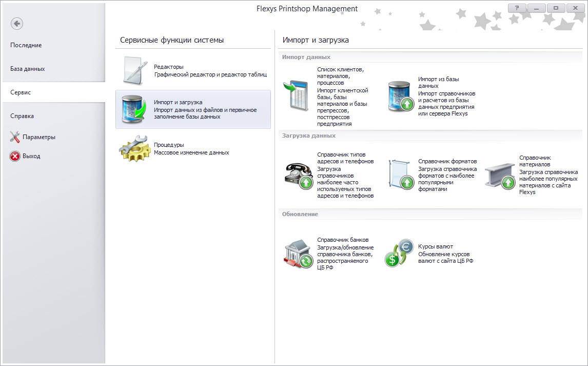Click the Справочник материалов steel beam icon
The width and height of the screenshot is (588, 366).
click(x=500, y=176)
